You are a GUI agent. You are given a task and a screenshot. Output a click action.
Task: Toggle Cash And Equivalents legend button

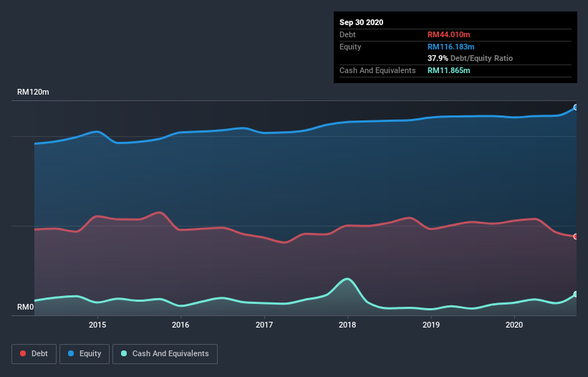point(165,354)
